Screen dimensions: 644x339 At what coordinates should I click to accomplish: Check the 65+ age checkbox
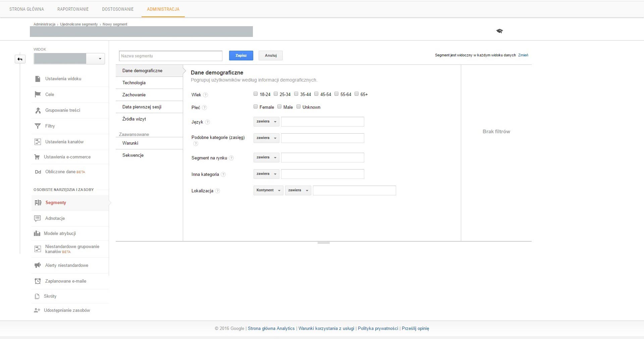[x=357, y=94]
